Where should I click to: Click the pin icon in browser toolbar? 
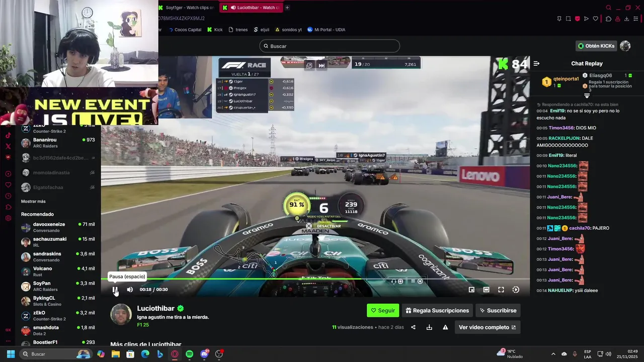click(x=559, y=19)
